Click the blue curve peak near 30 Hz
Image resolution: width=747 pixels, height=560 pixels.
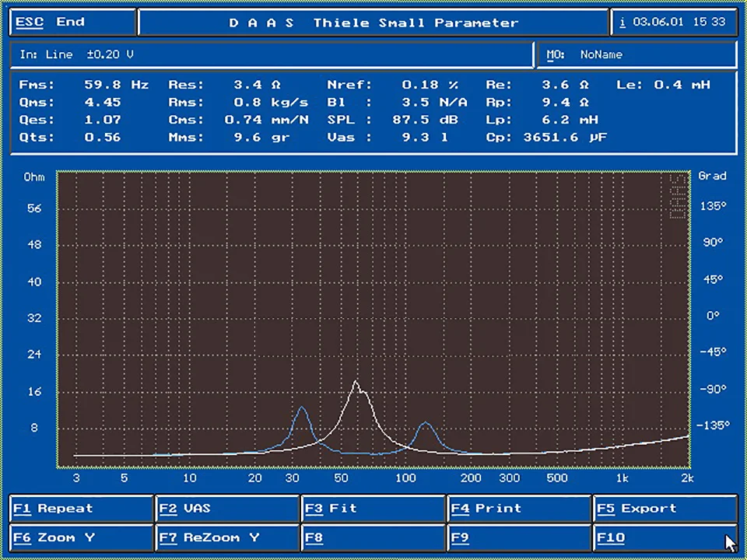[302, 408]
